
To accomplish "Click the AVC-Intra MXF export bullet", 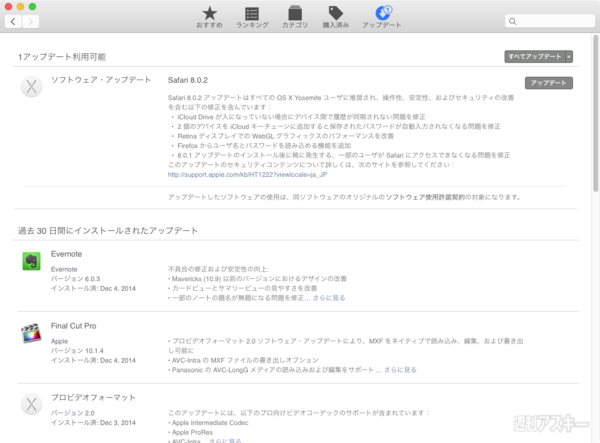I will coord(243,360).
